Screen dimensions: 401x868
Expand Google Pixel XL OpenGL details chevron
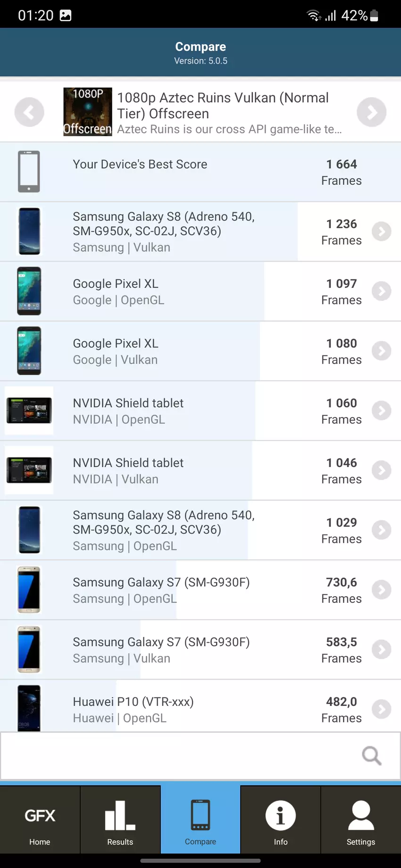click(381, 291)
